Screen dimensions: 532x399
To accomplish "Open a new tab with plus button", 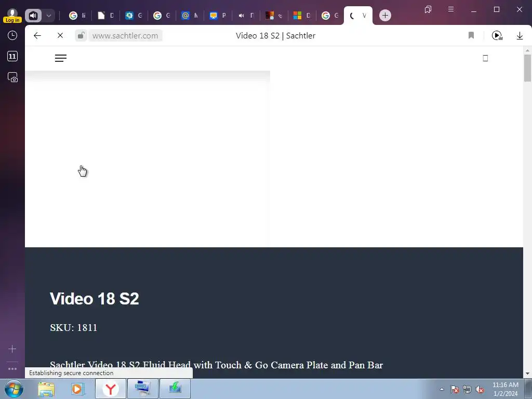I will (x=385, y=16).
